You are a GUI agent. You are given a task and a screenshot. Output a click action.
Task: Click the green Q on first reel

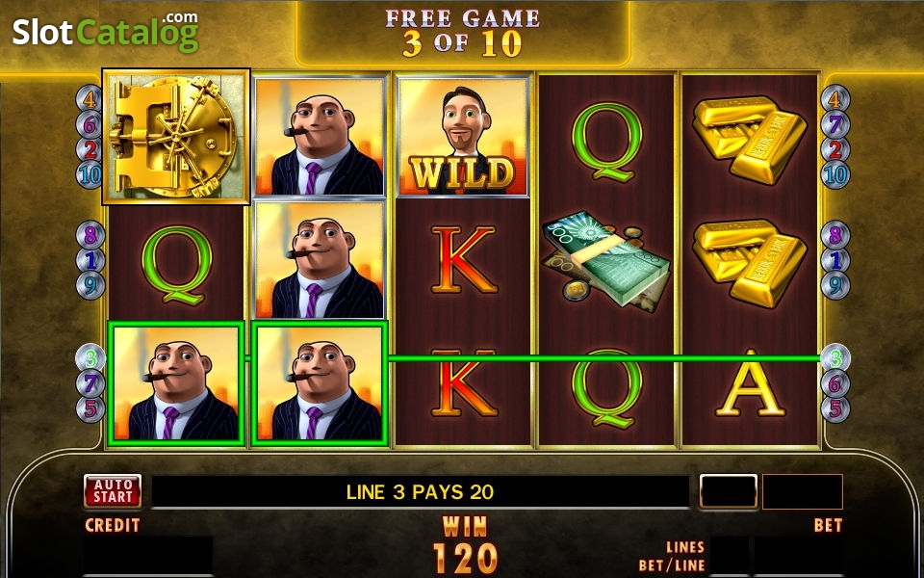(177, 265)
